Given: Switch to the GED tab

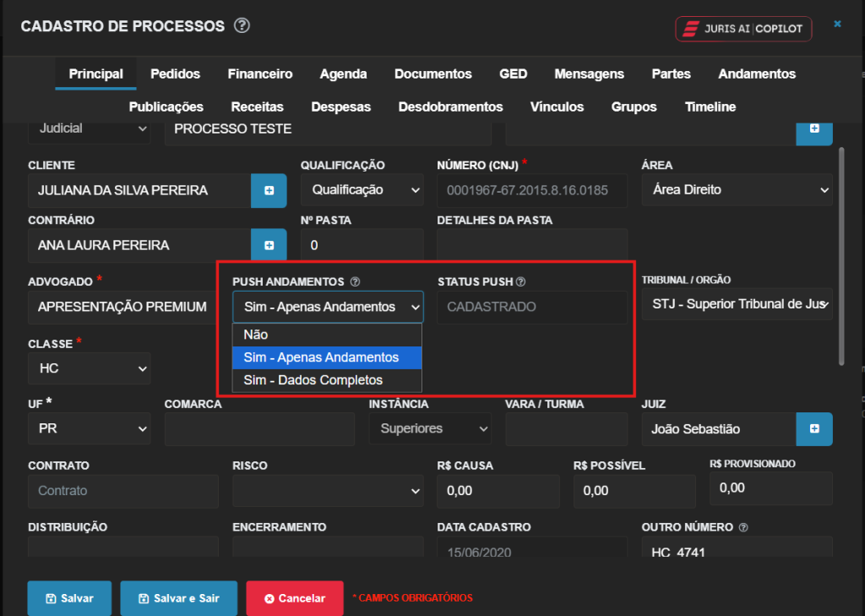Looking at the screenshot, I should coord(513,74).
